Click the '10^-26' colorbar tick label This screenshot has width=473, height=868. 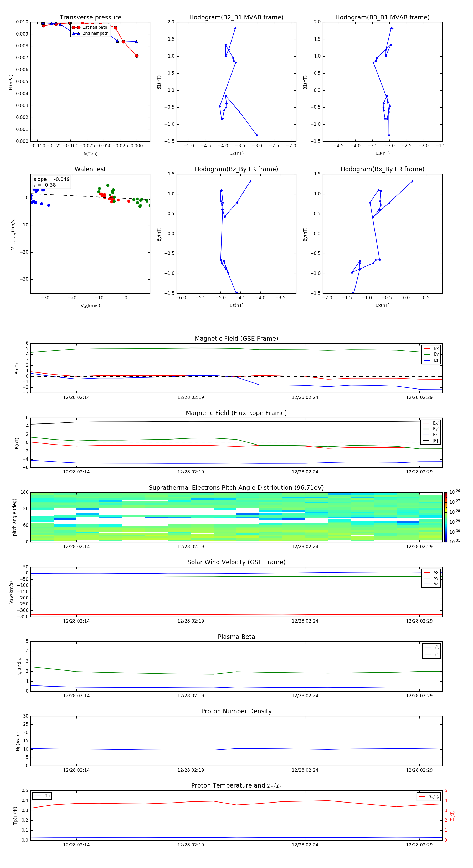coord(455,492)
